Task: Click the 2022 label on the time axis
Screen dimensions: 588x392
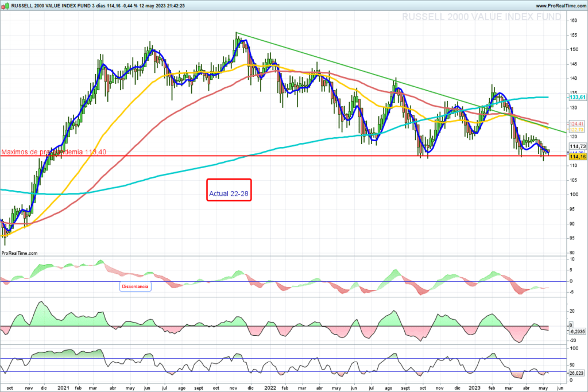Action: point(270,388)
